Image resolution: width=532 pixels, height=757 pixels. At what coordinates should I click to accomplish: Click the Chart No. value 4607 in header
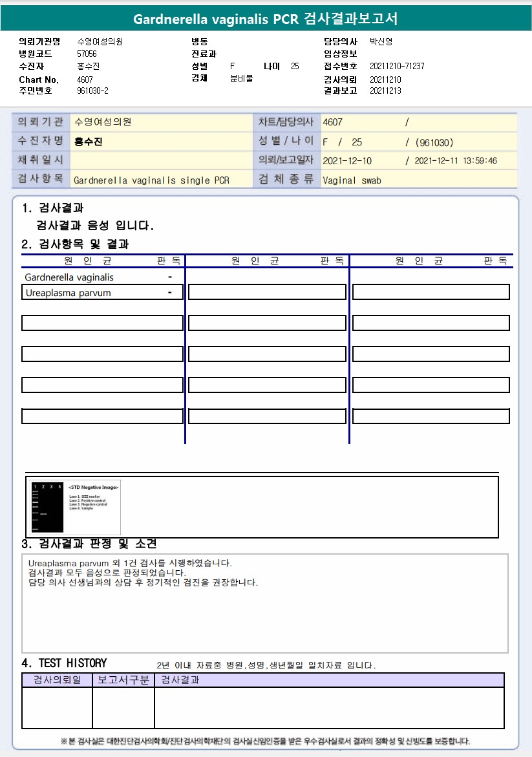(85, 80)
